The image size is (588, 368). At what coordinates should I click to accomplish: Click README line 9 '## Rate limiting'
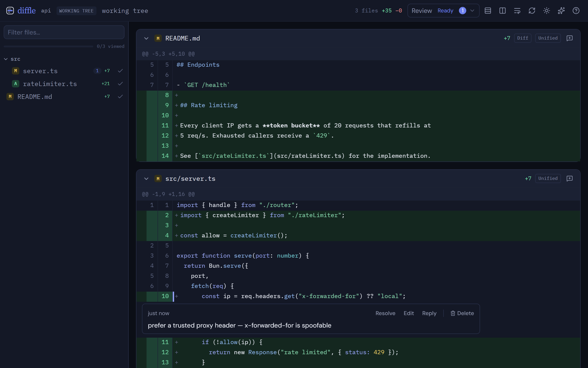209,105
